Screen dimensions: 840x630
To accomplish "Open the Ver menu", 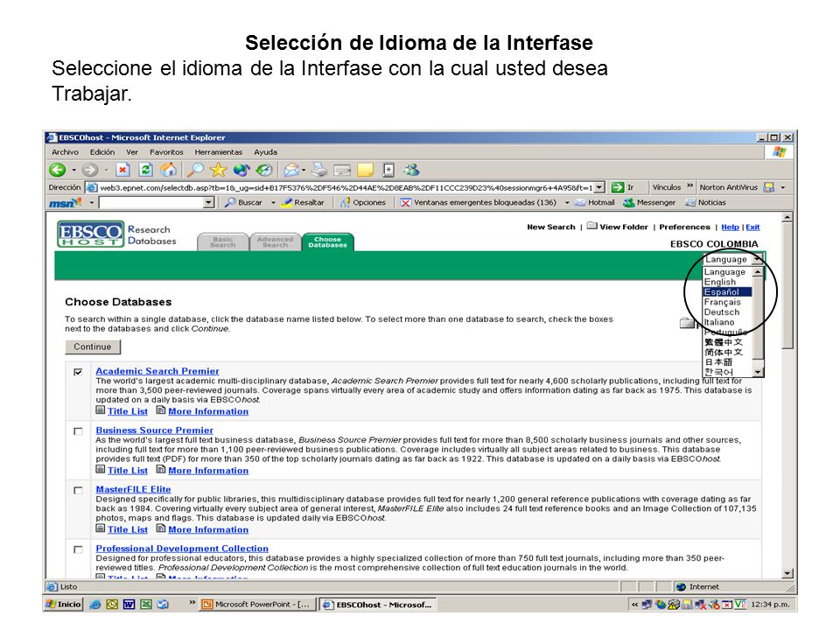I will (132, 152).
